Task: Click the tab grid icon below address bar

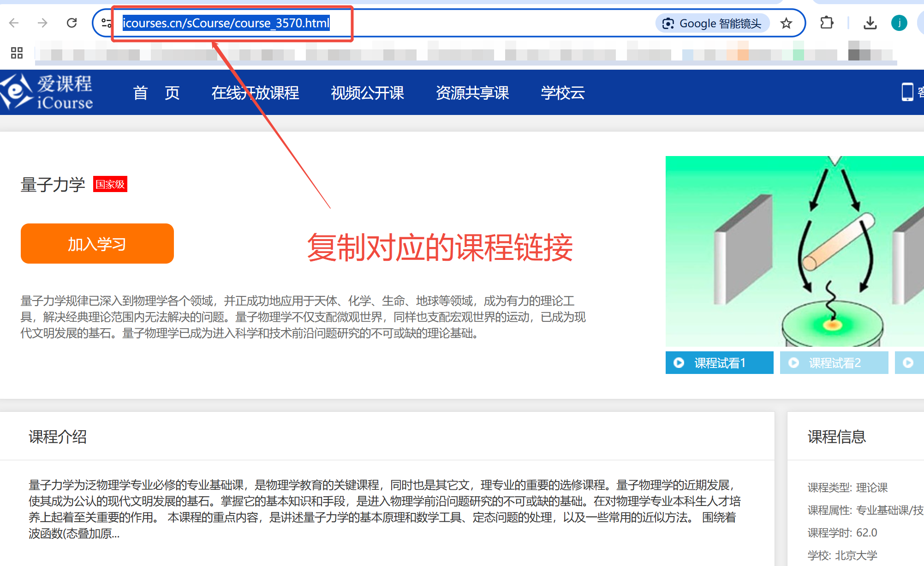Action: [17, 53]
